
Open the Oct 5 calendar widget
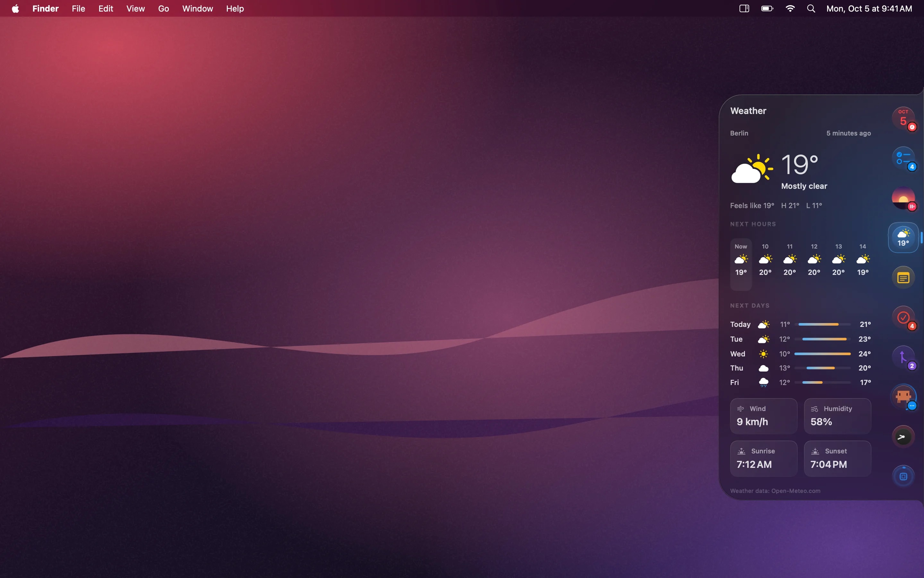(x=903, y=118)
